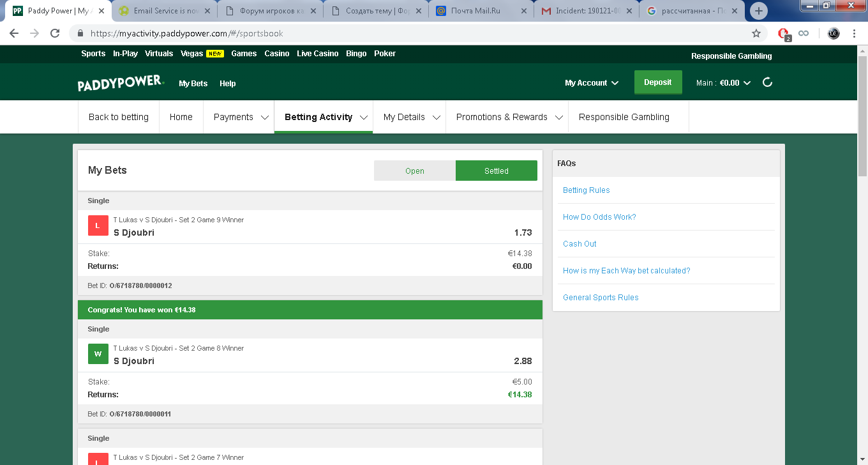Switch to Форум игроков browser tab

click(x=271, y=11)
